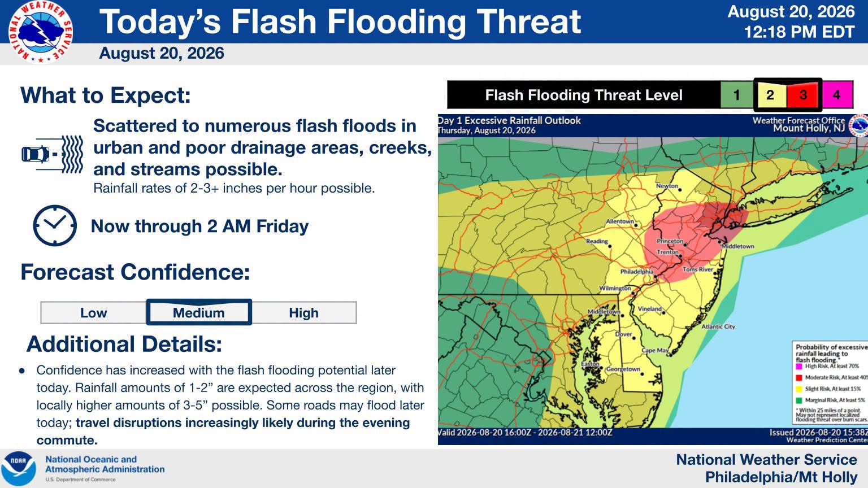Click the Atlantic City map label
This screenshot has width=868, height=488.
click(718, 326)
